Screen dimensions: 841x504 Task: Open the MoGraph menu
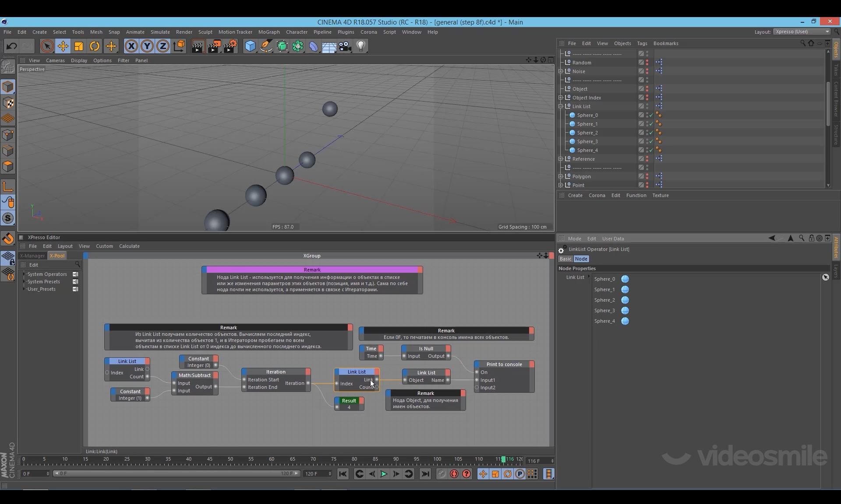[269, 32]
